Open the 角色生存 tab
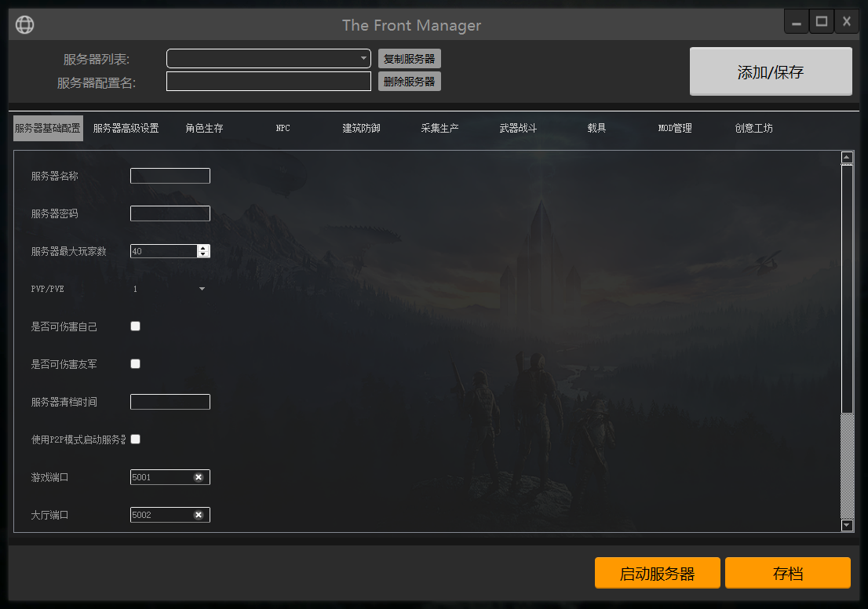Screen dimensions: 868x609 [204, 128]
